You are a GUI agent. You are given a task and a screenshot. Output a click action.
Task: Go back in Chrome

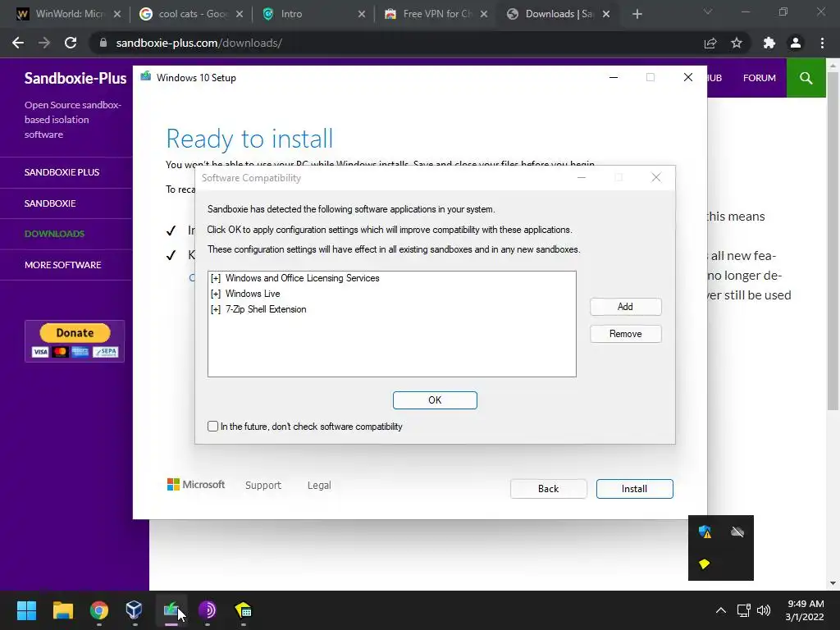[x=18, y=43]
